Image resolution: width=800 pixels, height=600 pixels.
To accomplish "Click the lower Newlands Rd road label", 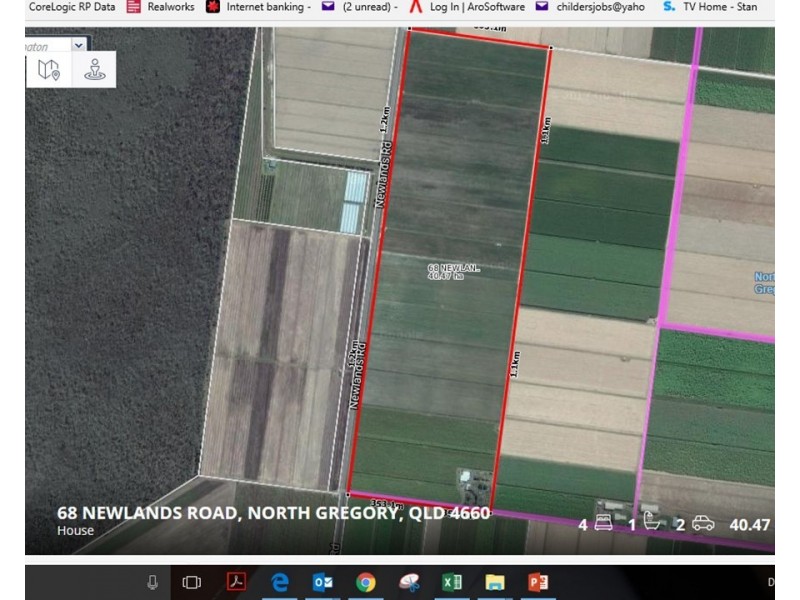I will pyautogui.click(x=358, y=375).
